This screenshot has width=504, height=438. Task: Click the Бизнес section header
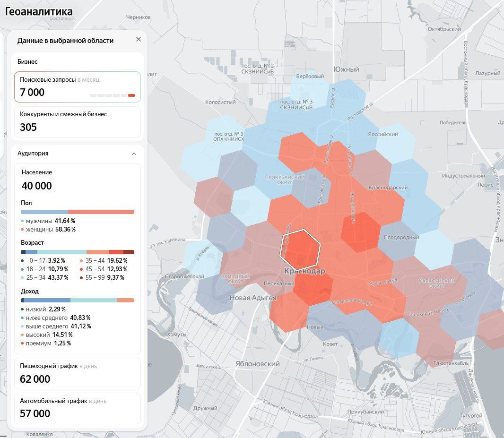27,61
